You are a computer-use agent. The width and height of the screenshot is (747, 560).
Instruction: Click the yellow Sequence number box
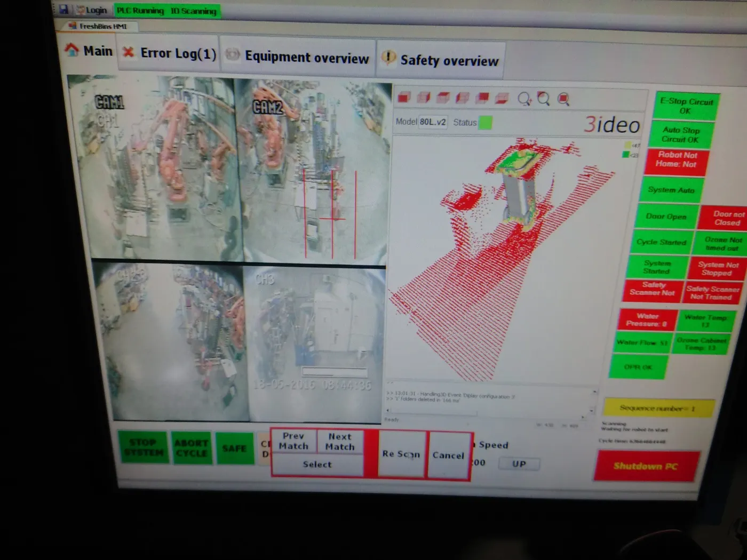pyautogui.click(x=657, y=408)
